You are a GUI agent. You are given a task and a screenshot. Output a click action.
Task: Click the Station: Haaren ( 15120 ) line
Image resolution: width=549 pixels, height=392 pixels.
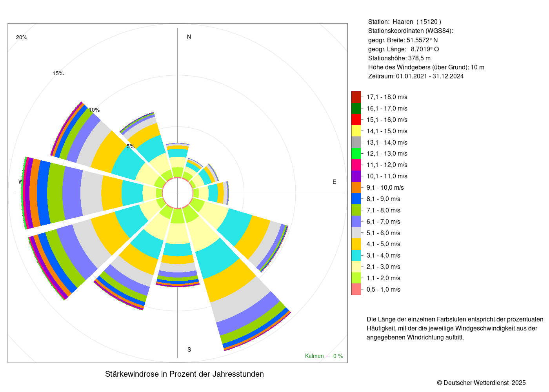click(405, 22)
